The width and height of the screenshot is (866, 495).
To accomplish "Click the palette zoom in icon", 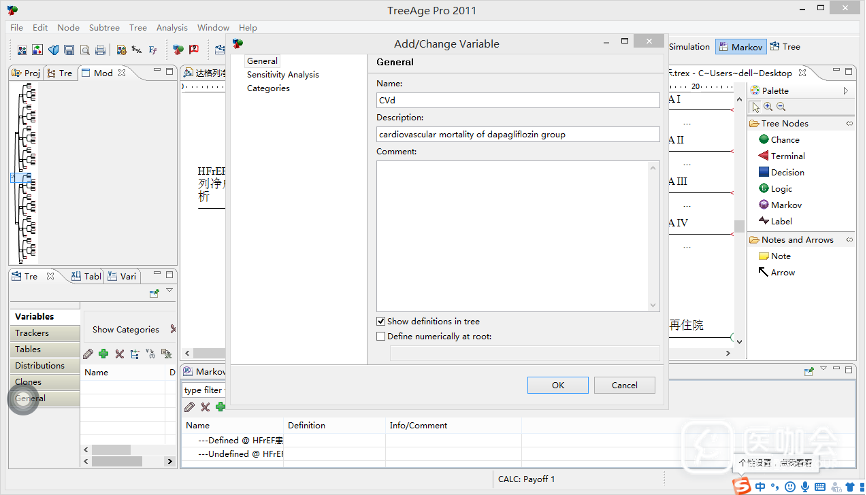I will click(768, 107).
